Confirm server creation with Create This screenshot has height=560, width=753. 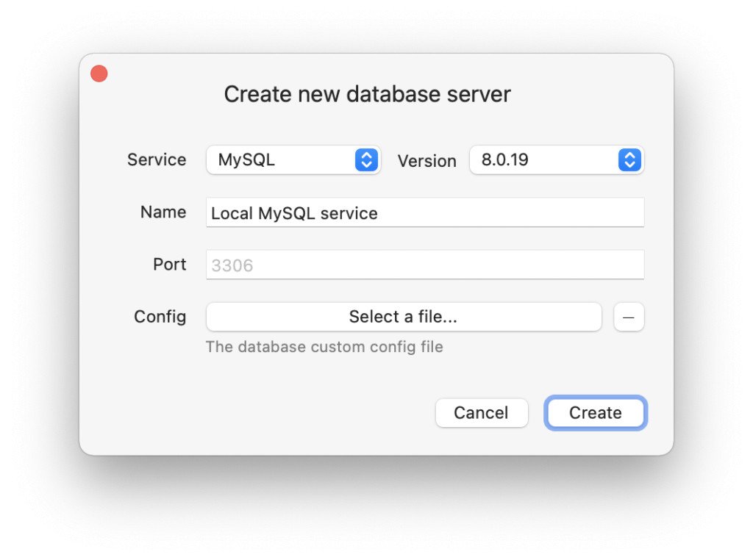[595, 412]
